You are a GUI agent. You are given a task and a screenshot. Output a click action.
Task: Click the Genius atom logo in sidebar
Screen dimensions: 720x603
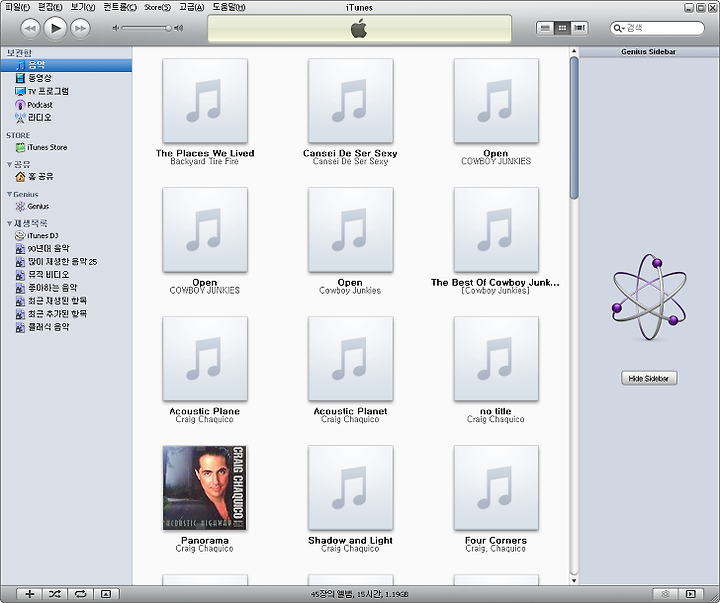[x=649, y=297]
